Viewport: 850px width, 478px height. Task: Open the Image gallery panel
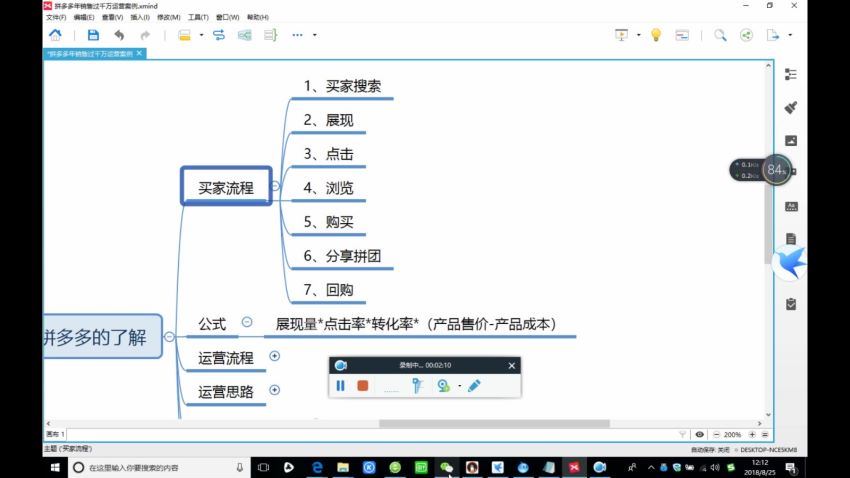(x=791, y=141)
